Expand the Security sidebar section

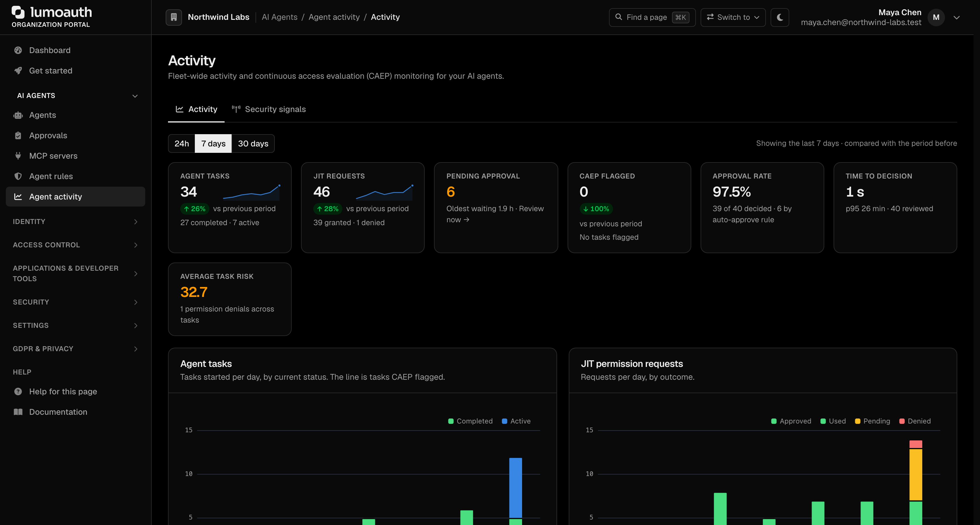[x=75, y=302]
